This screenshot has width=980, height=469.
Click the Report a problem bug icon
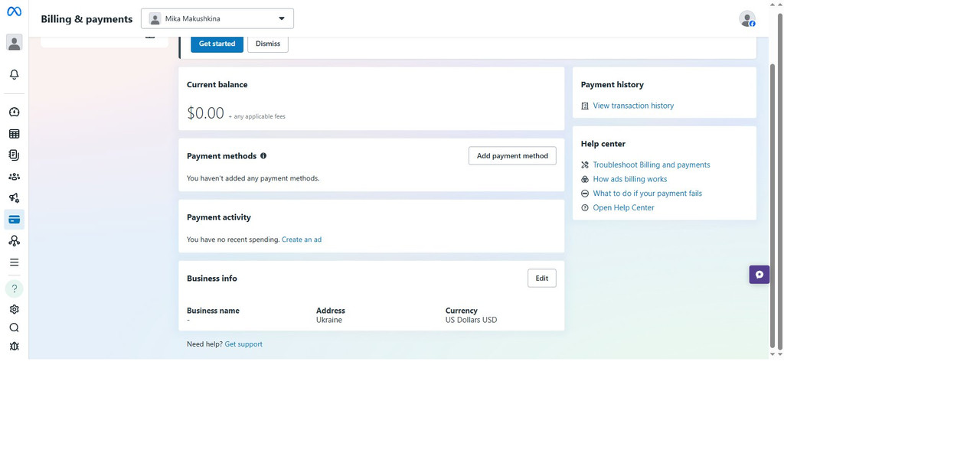pos(14,346)
